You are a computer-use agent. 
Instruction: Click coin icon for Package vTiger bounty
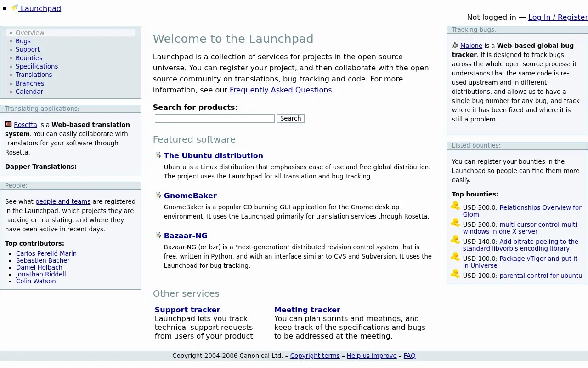coord(455,257)
